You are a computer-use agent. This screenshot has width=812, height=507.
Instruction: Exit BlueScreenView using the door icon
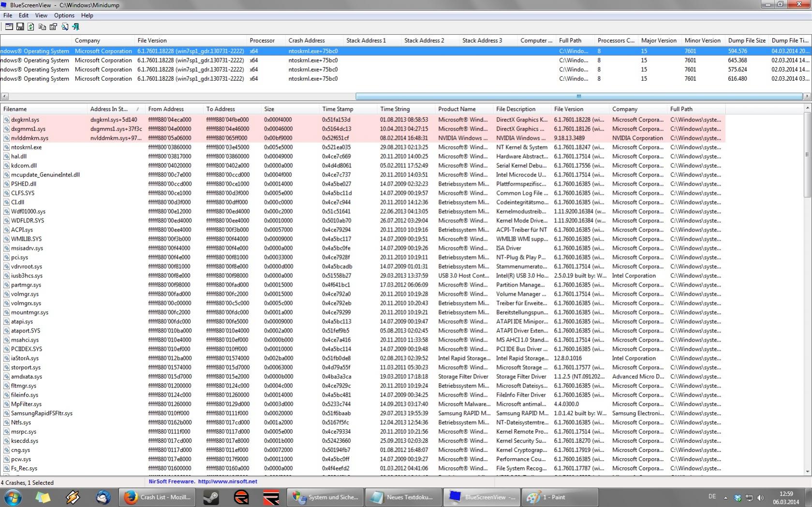(x=75, y=27)
